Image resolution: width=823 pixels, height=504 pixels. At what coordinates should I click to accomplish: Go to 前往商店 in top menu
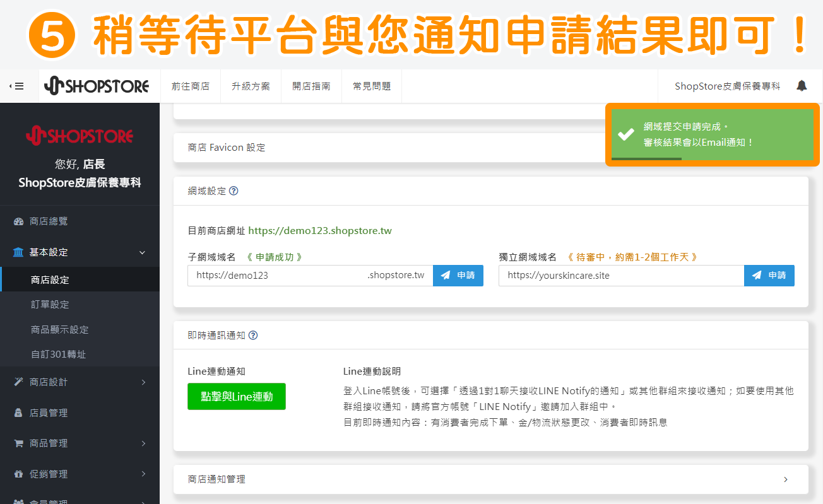pos(190,86)
